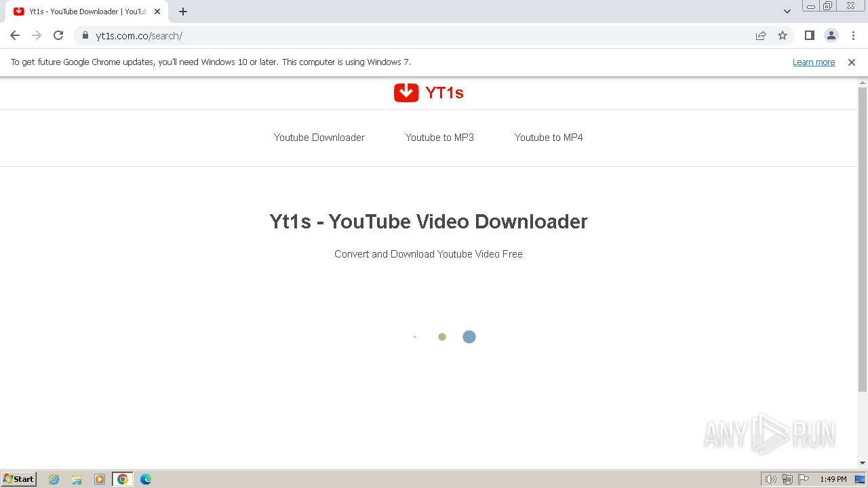Open the Youtube to MP4 nav link
The image size is (868, 488).
[549, 138]
